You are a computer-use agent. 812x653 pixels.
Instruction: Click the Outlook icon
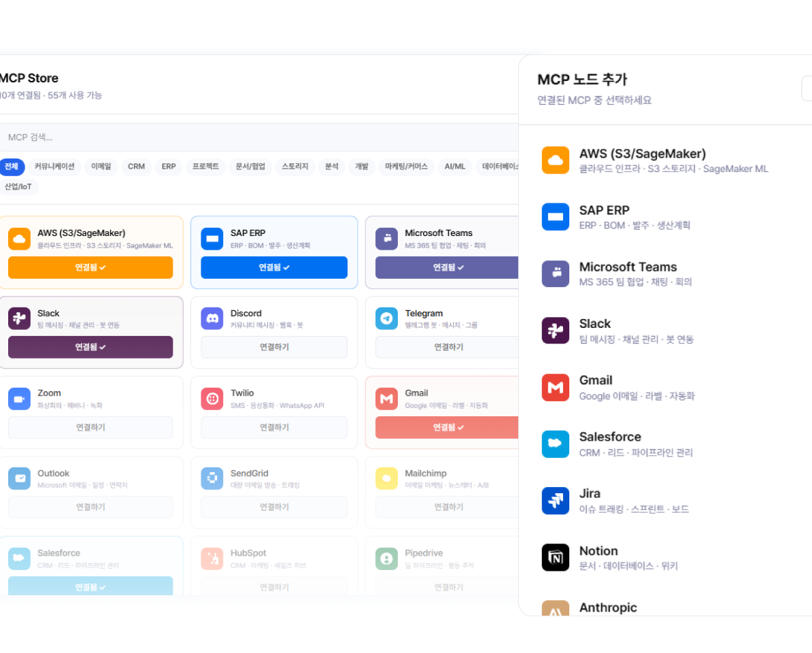point(19,478)
